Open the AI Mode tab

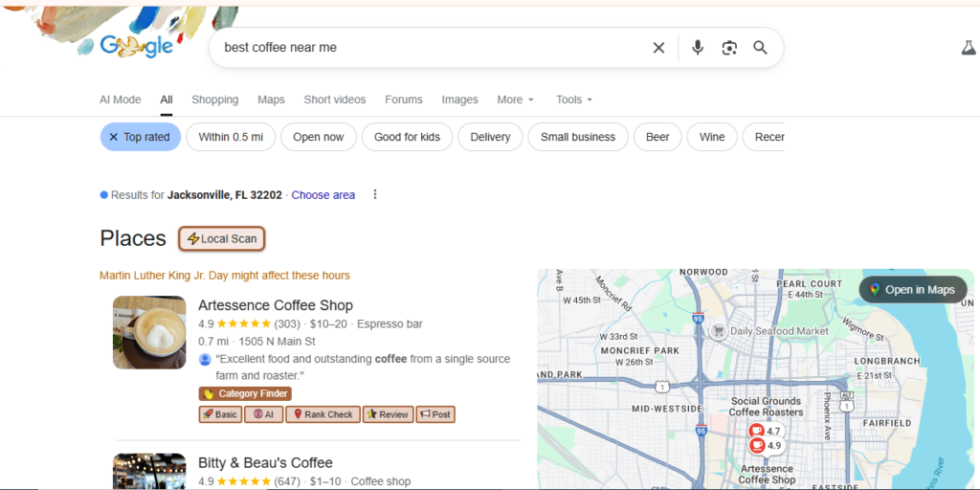coord(120,100)
